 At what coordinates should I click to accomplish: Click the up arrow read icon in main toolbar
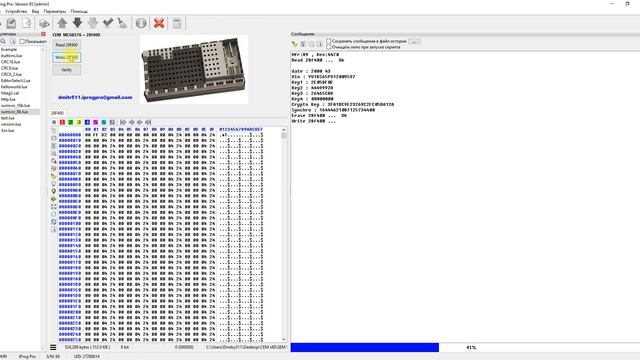pyautogui.click(x=62, y=23)
